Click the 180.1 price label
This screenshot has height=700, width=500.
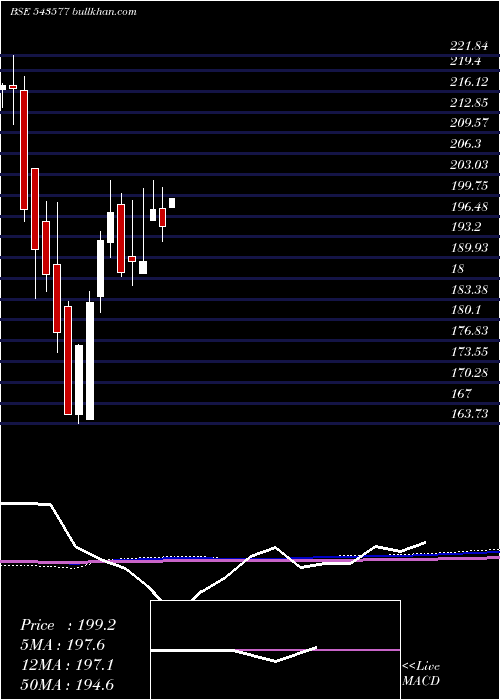click(466, 309)
